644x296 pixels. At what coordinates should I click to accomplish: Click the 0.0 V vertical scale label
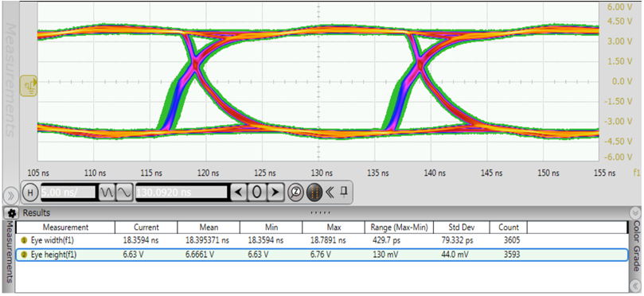click(623, 81)
